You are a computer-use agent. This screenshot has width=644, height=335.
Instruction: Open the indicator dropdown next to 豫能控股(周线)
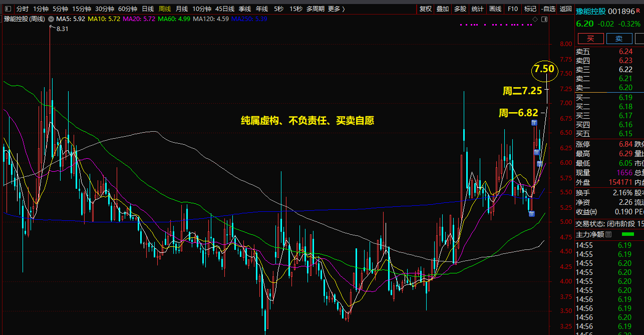tap(51, 19)
